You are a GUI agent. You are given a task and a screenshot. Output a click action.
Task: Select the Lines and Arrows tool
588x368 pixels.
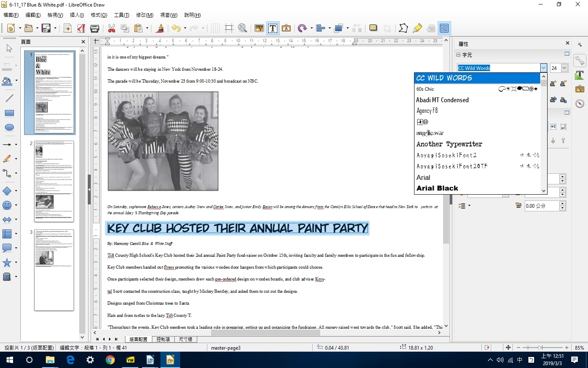(7, 144)
